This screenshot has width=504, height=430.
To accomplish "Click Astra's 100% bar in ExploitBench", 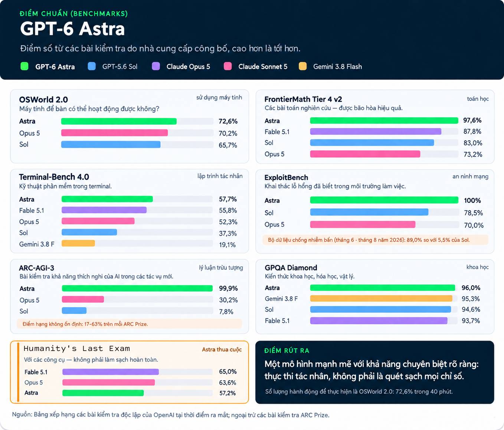I will (384, 200).
